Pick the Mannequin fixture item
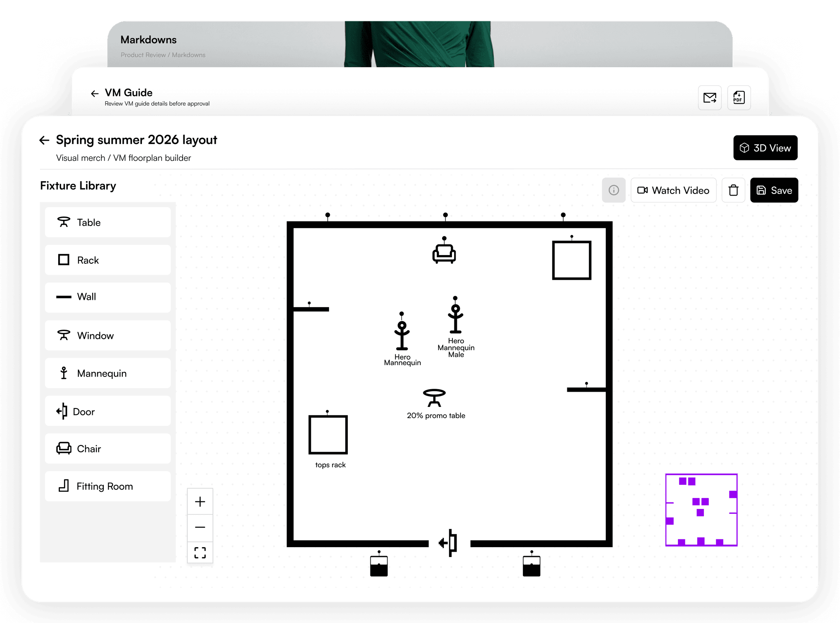840x623 pixels. pos(107,373)
